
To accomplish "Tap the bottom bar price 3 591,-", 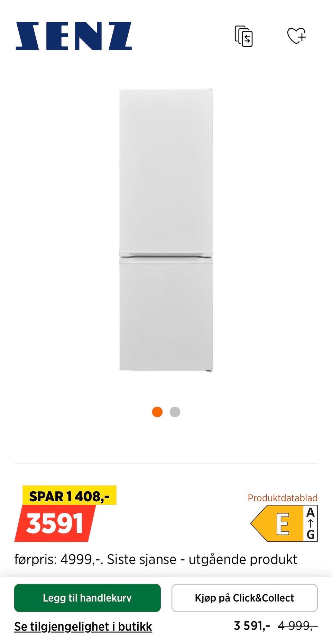I will tap(252, 626).
